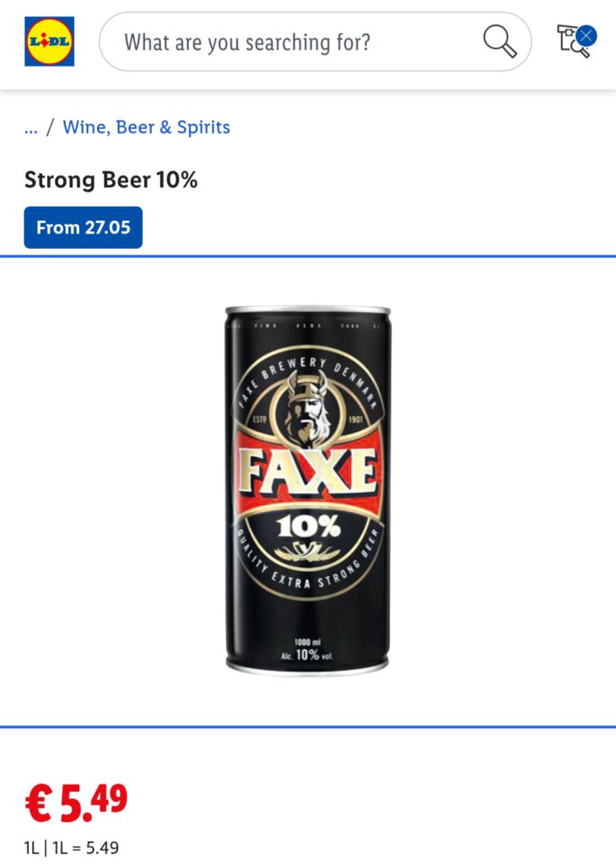Screen dimensions: 616x864
Task: Open the store finder icon
Action: (570, 41)
